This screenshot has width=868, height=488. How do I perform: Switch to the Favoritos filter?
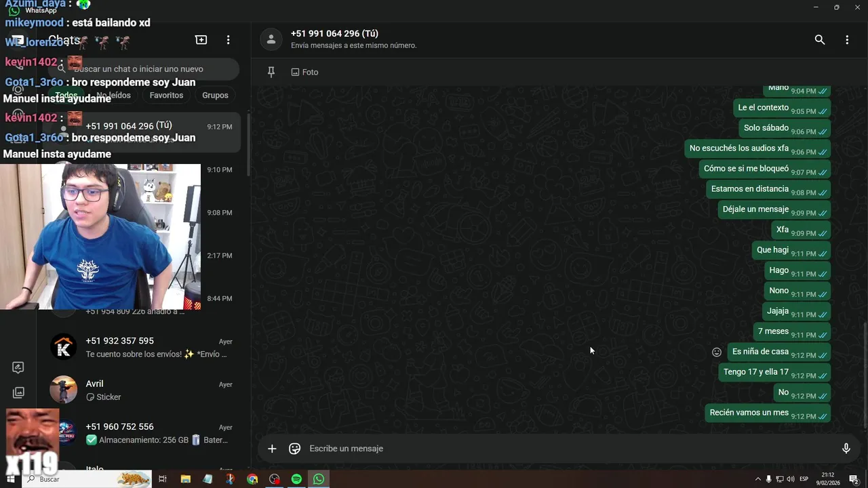[x=166, y=95]
